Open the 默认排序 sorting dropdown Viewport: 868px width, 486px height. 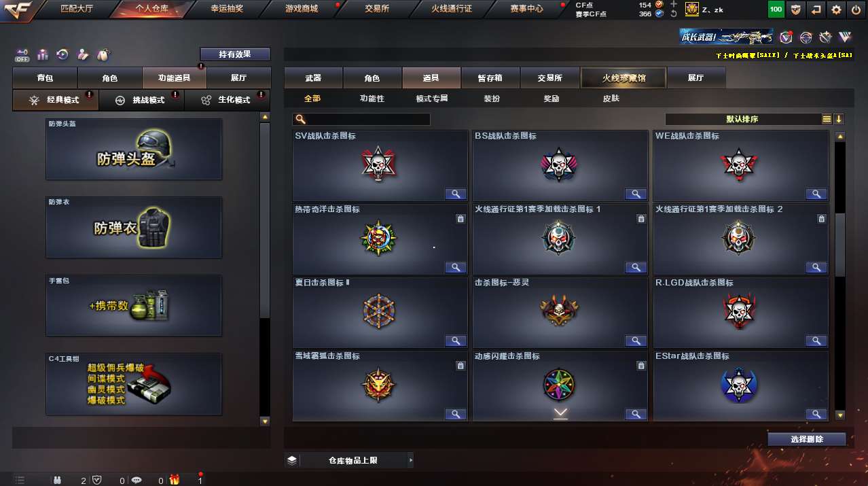[x=742, y=119]
